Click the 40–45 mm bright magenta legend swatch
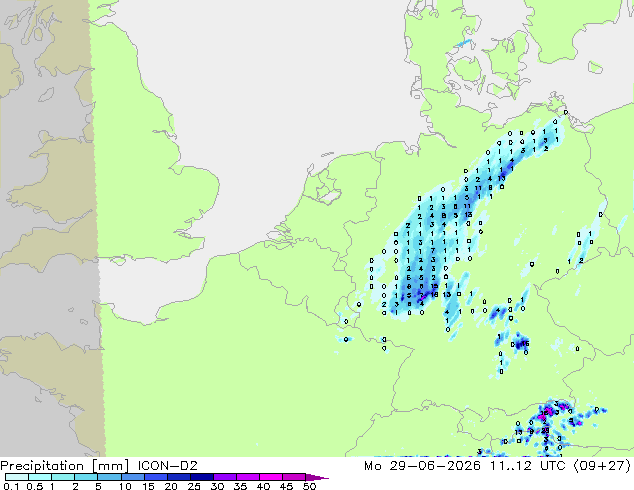 [x=271, y=477]
